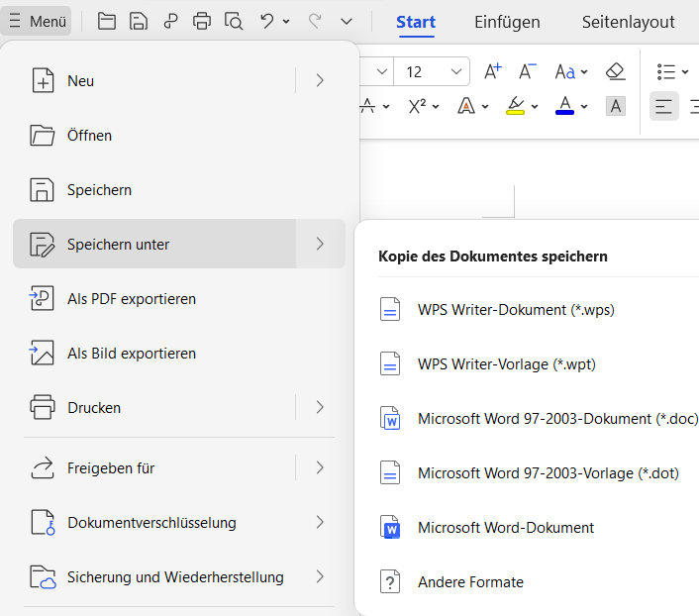Click the print icon in quick access toolbar

click(202, 21)
